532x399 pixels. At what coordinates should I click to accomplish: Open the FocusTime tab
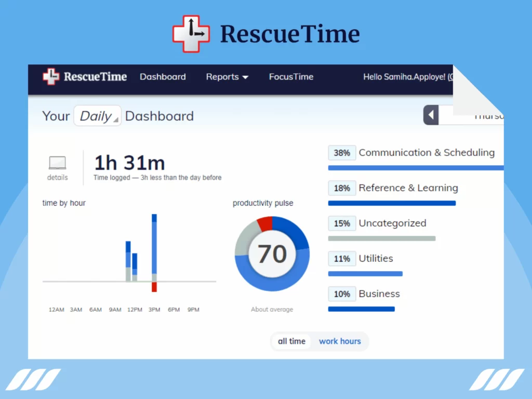pyautogui.click(x=291, y=76)
